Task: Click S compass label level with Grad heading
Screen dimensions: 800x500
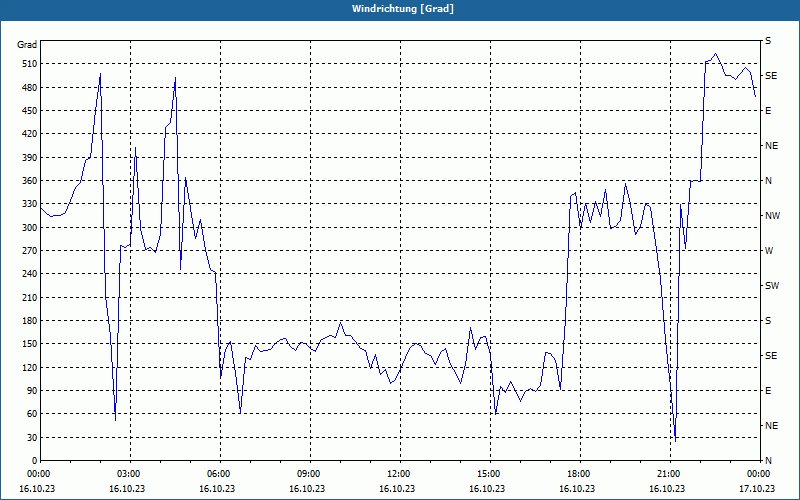Action: point(768,41)
